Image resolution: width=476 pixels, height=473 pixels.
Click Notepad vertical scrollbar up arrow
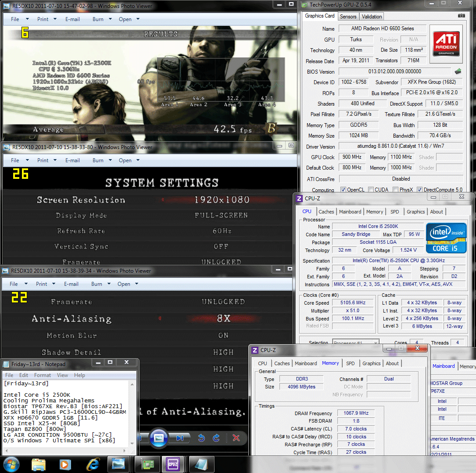click(x=132, y=384)
